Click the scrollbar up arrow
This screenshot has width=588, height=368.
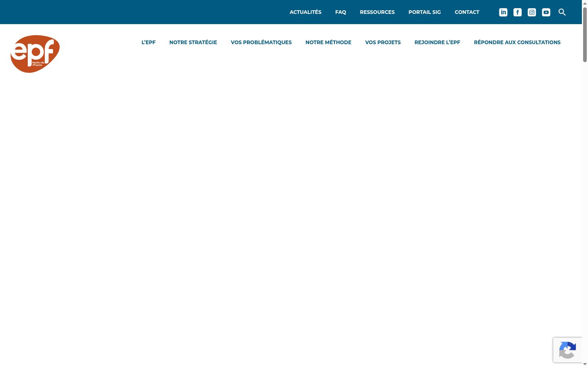[585, 3]
